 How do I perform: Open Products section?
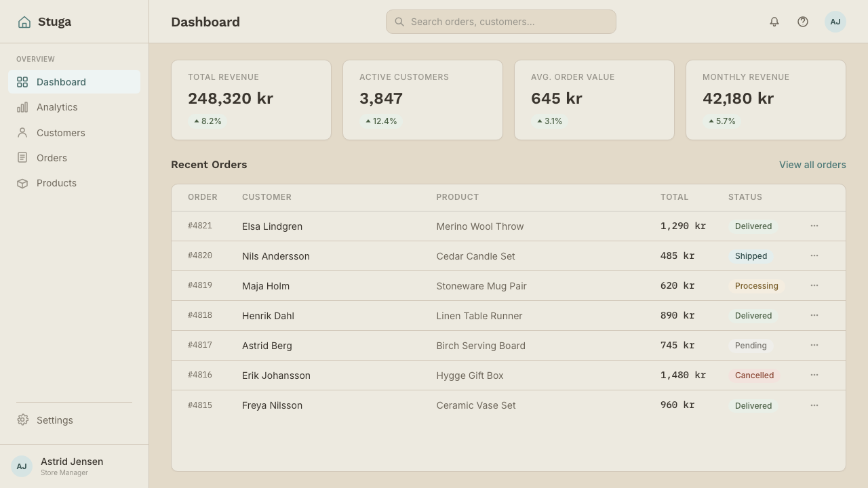click(x=75, y=183)
